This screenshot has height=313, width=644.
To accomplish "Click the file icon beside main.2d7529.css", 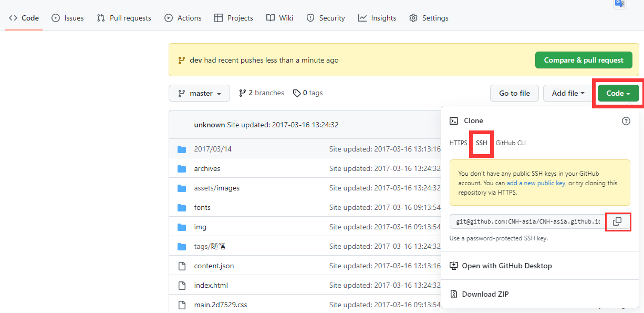I will click(182, 305).
